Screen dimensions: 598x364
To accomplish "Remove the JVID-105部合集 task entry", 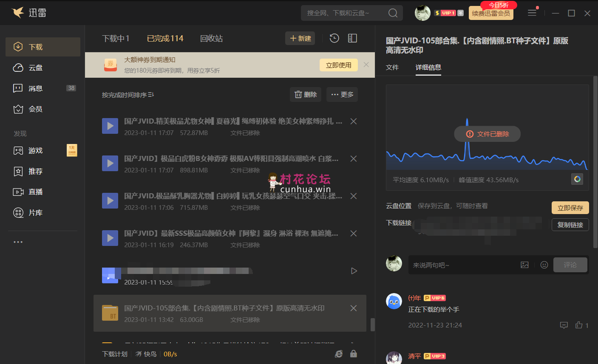I will pos(353,308).
